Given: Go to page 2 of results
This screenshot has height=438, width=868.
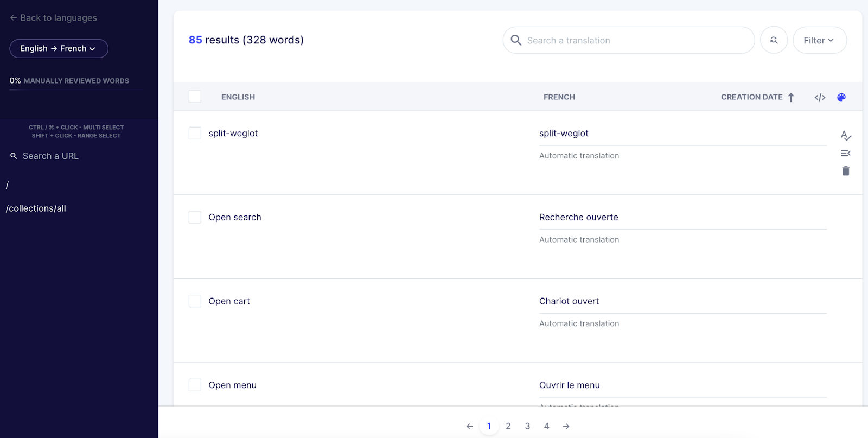Looking at the screenshot, I should [x=508, y=426].
